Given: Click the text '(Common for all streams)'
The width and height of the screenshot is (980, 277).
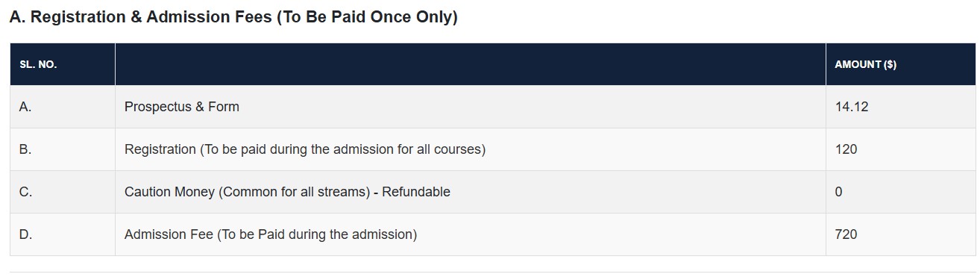Looking at the screenshot, I should [295, 192].
